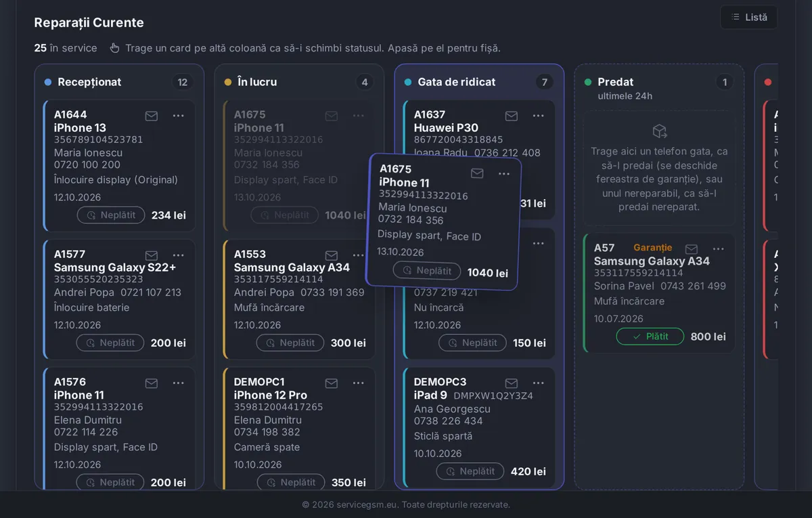Open the three-dot menu on card A1637
Image resolution: width=812 pixels, height=518 pixels.
pos(539,116)
